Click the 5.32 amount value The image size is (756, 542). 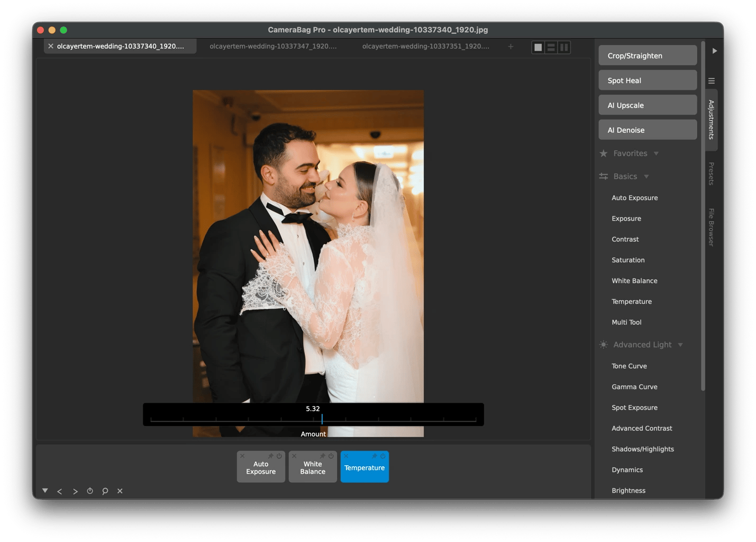pyautogui.click(x=313, y=409)
